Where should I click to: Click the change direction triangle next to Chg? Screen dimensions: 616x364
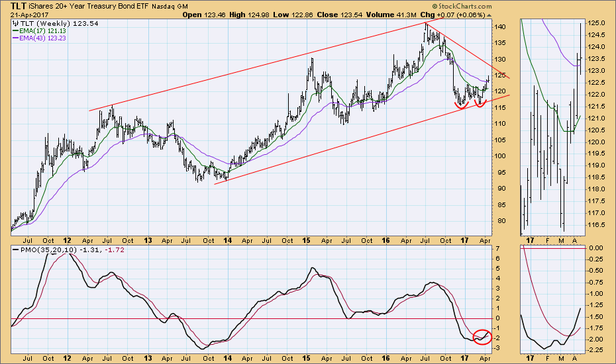(x=489, y=14)
